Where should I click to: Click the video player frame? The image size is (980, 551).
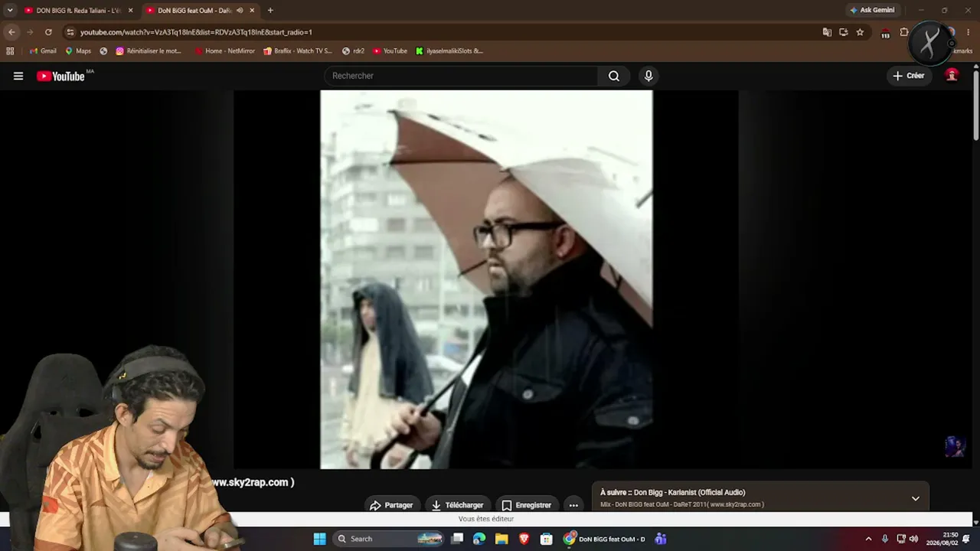pyautogui.click(x=486, y=279)
